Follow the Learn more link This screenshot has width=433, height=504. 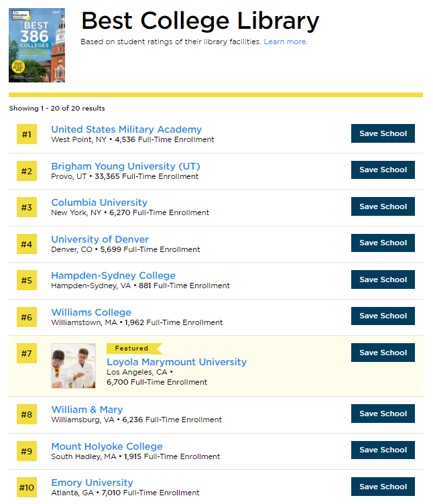tap(285, 42)
